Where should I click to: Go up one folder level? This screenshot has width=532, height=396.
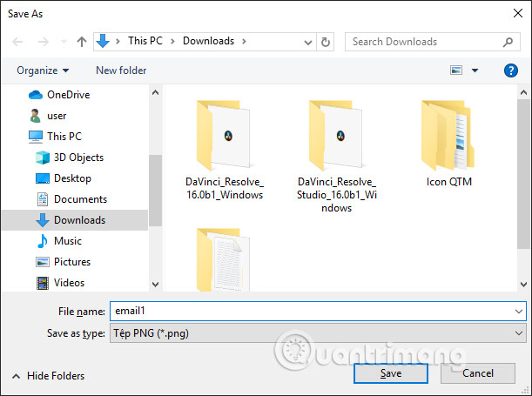pyautogui.click(x=82, y=42)
